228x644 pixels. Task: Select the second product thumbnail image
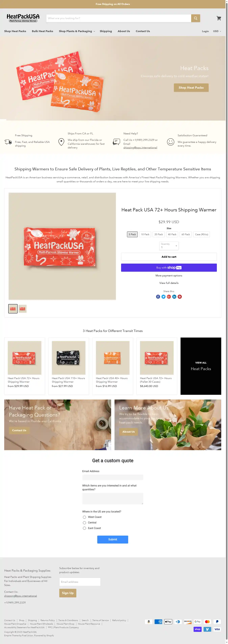22,309
